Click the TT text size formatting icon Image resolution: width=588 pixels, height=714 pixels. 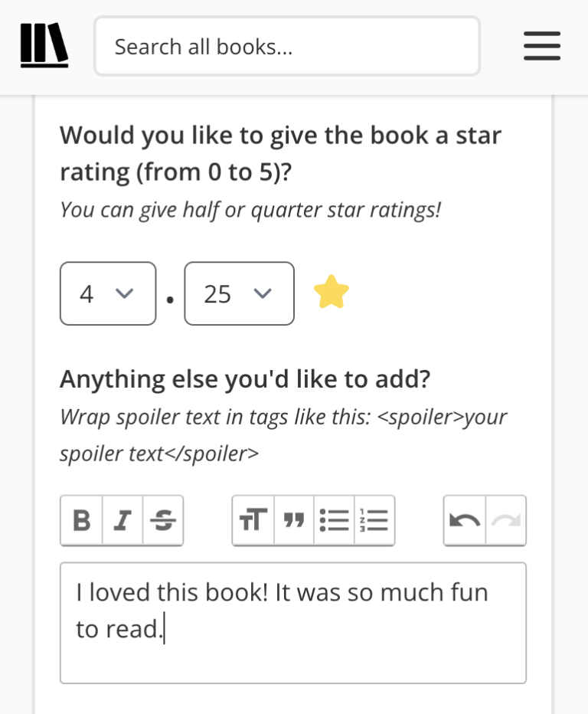click(x=253, y=520)
